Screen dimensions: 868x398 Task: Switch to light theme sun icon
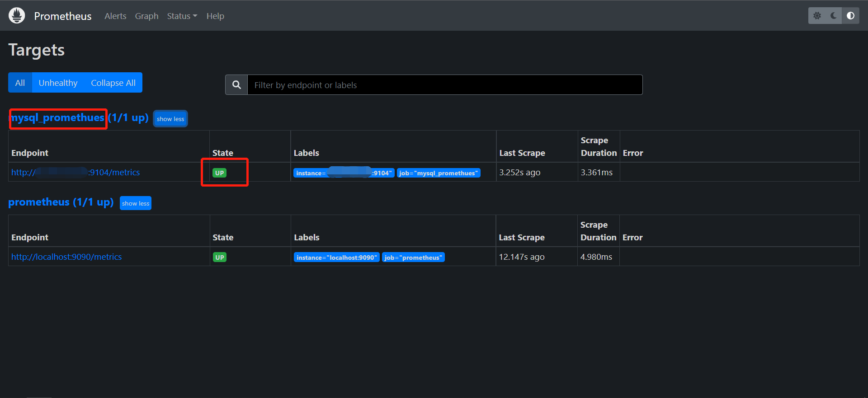point(817,16)
